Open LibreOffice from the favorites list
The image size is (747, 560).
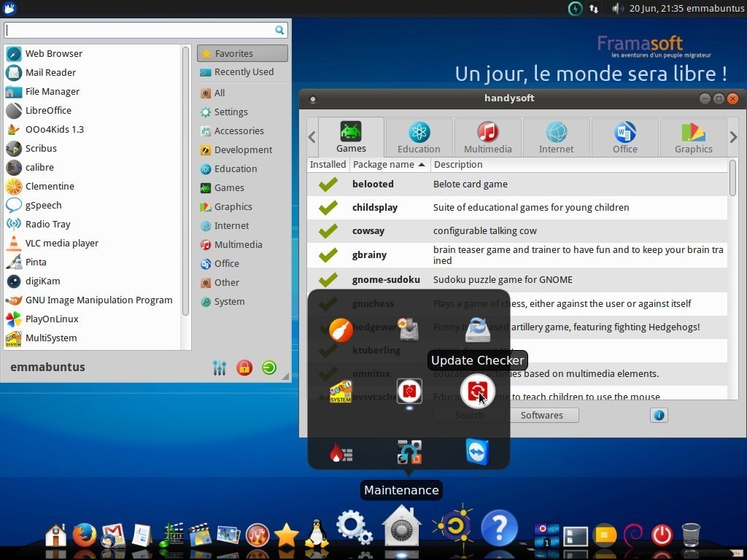(x=93, y=111)
